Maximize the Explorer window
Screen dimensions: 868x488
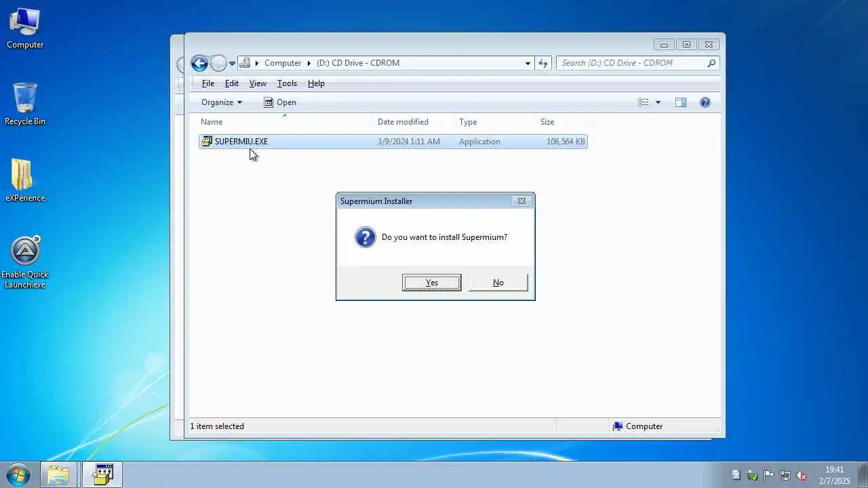pos(686,45)
